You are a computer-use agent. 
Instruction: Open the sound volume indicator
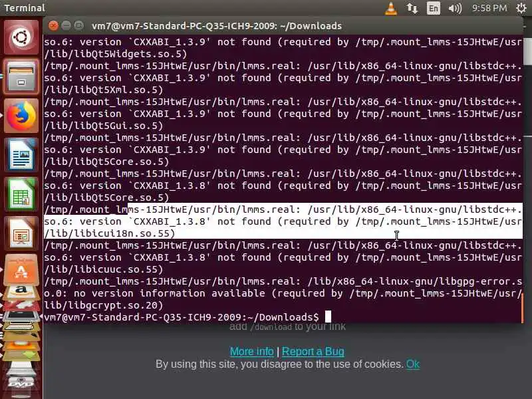click(455, 8)
